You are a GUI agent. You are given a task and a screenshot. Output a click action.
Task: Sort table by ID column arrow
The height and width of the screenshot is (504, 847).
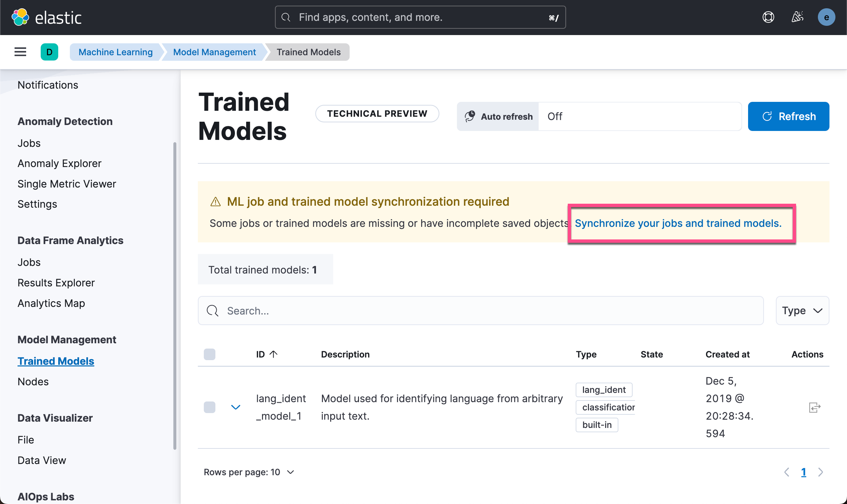tap(274, 354)
